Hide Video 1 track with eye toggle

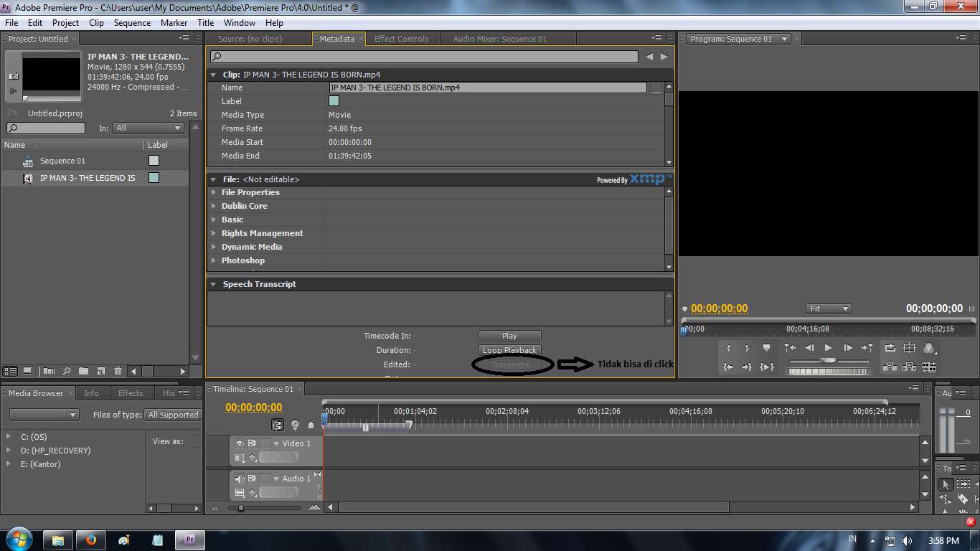240,443
